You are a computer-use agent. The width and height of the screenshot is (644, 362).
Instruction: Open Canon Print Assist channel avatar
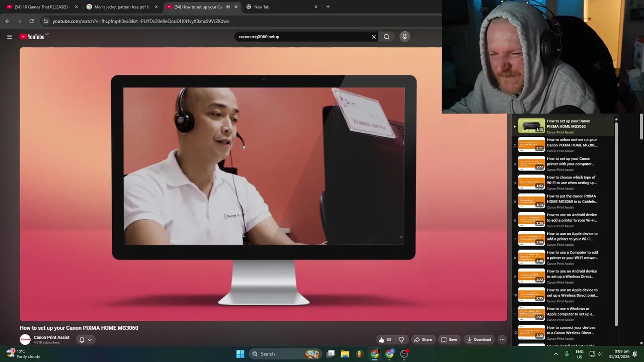(25, 339)
